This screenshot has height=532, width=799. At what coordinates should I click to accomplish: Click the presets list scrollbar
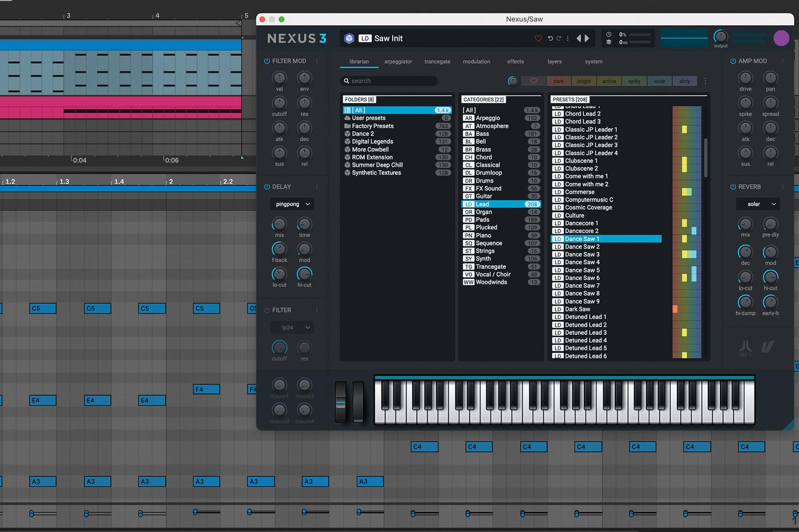[x=706, y=157]
